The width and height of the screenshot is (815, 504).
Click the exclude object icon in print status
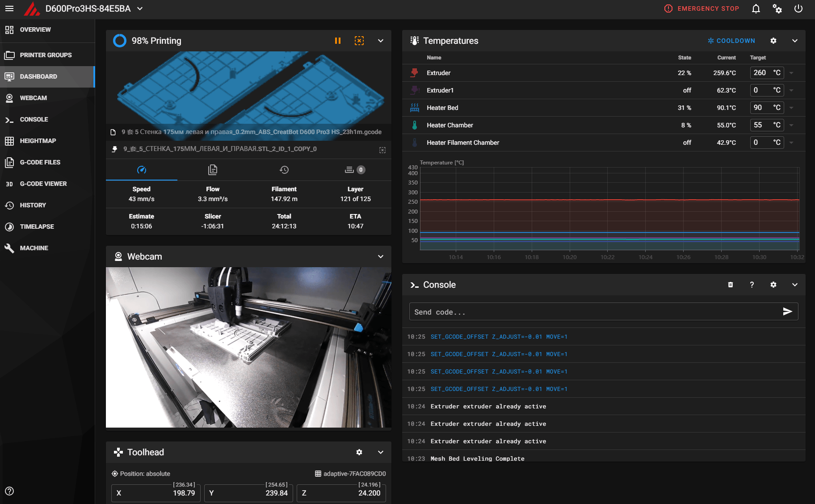pos(359,41)
